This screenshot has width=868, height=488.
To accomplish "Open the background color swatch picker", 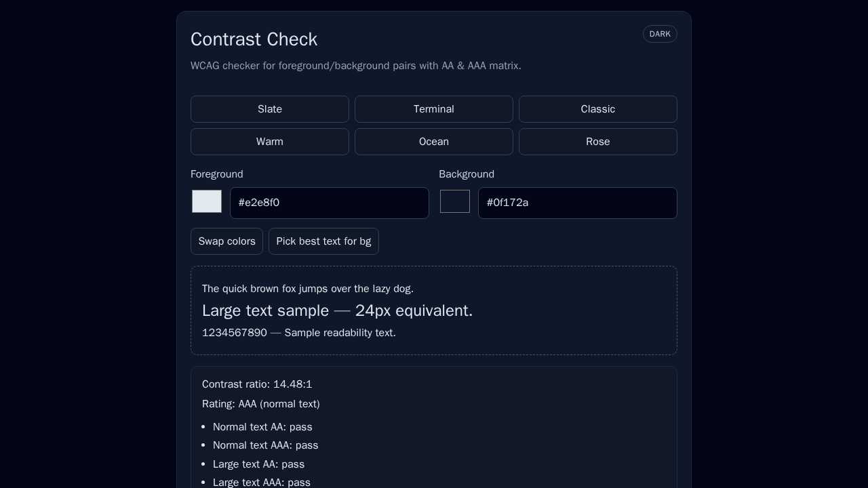I will tap(455, 201).
